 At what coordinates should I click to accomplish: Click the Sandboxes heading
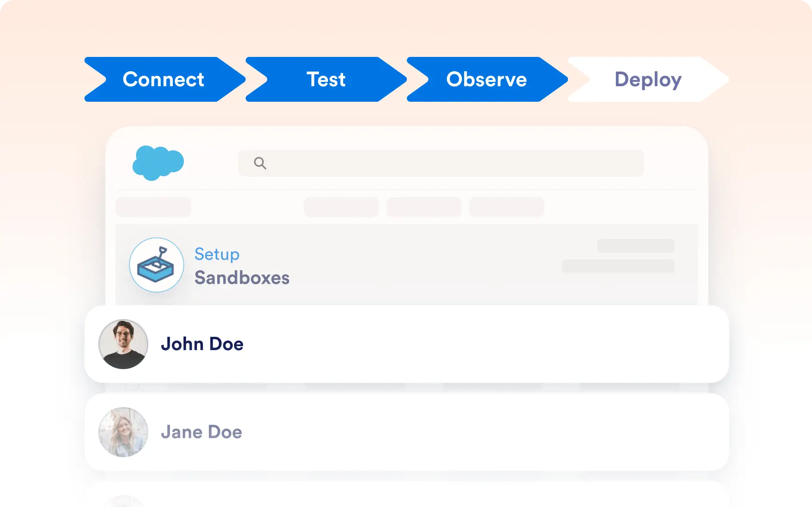pos(242,278)
